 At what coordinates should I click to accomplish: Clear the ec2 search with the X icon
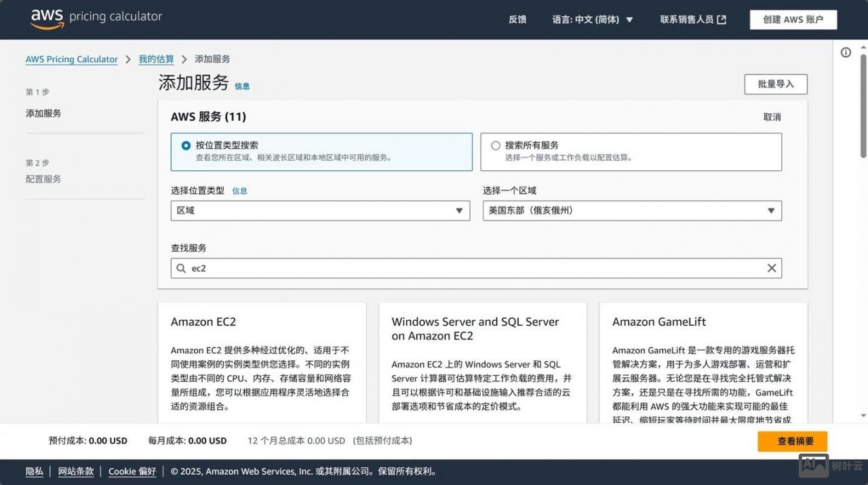(x=771, y=268)
